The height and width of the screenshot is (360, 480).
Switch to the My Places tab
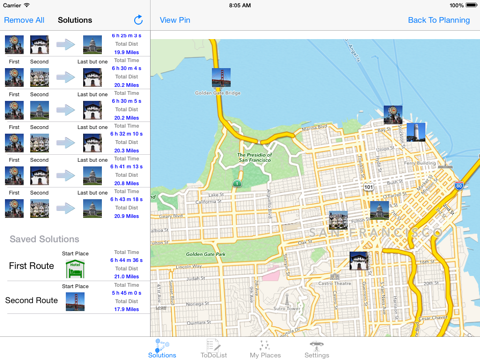coord(265,349)
